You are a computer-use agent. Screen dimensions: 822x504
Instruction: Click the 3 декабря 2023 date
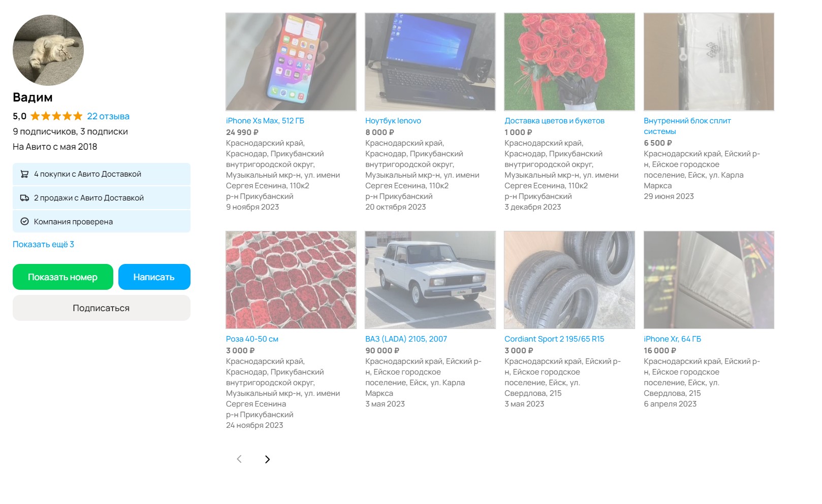coord(533,207)
